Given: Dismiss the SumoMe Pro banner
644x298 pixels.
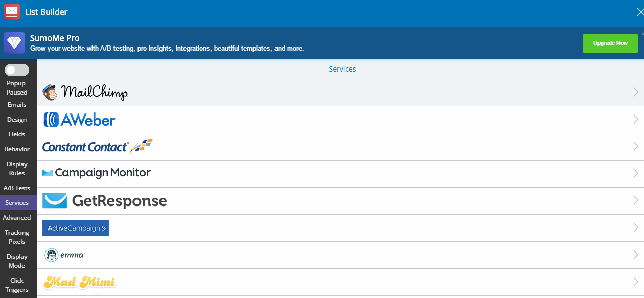Looking at the screenshot, I should tap(642, 34).
